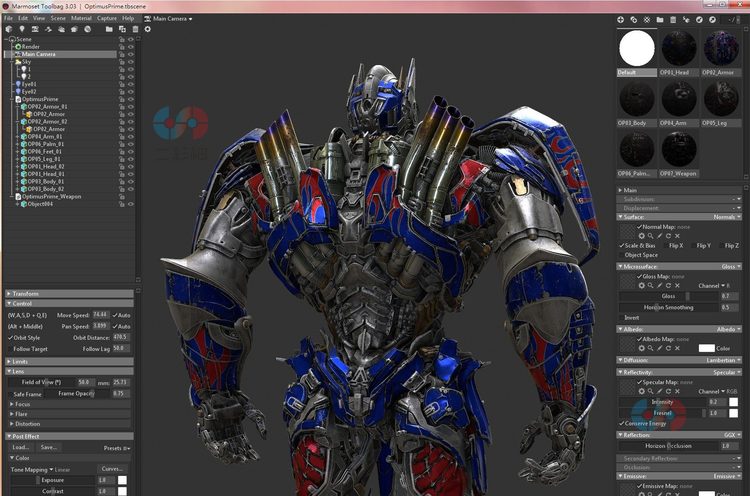The height and width of the screenshot is (496, 750).
Task: Click the duplicate object icon in scene toolbar
Action: (122, 29)
